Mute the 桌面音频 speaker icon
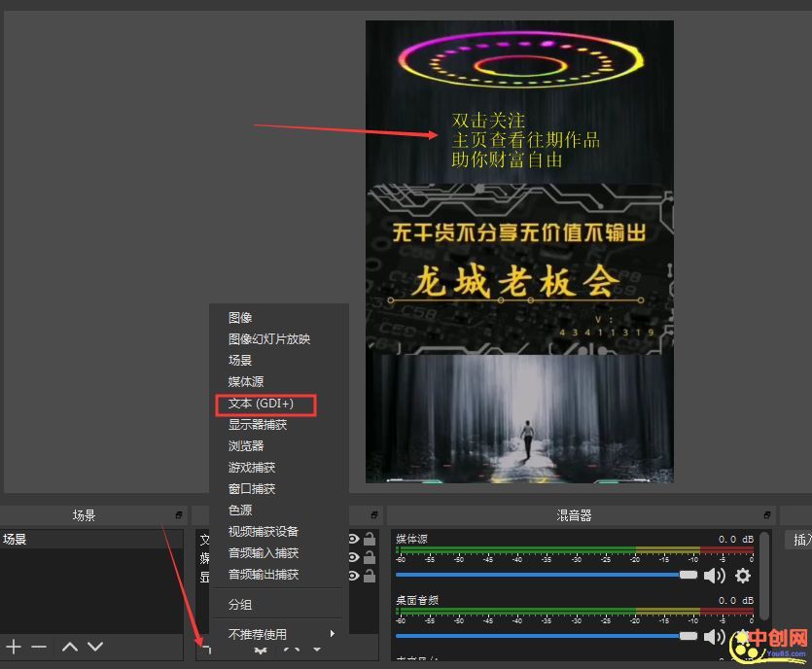The width and height of the screenshot is (812, 669). (x=715, y=636)
